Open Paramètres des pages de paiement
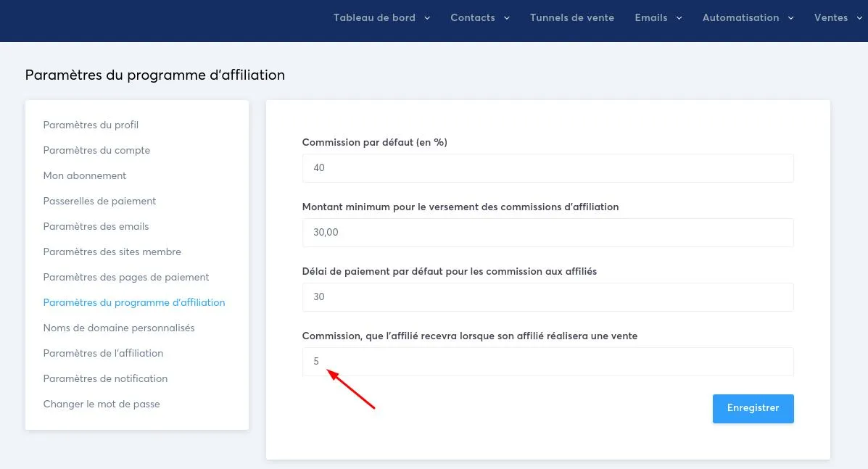 coord(125,277)
